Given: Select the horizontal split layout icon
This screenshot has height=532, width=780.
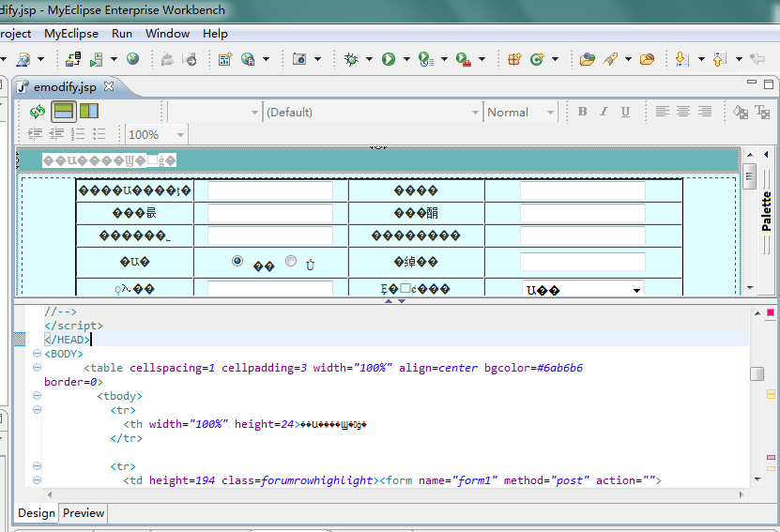Looking at the screenshot, I should point(63,112).
